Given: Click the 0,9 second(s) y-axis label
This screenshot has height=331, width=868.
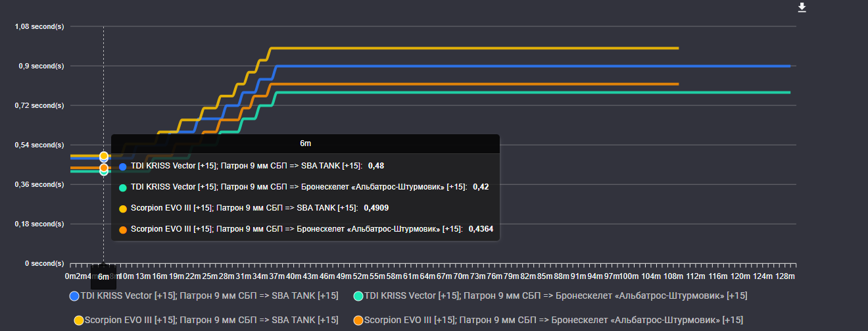Looking at the screenshot, I should point(42,66).
